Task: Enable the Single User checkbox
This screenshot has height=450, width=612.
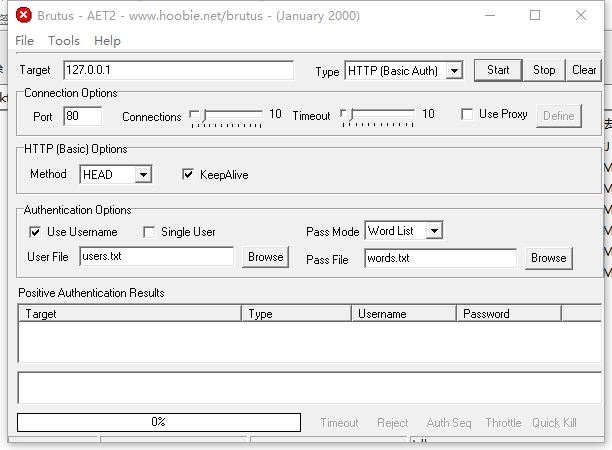Action: click(x=149, y=232)
